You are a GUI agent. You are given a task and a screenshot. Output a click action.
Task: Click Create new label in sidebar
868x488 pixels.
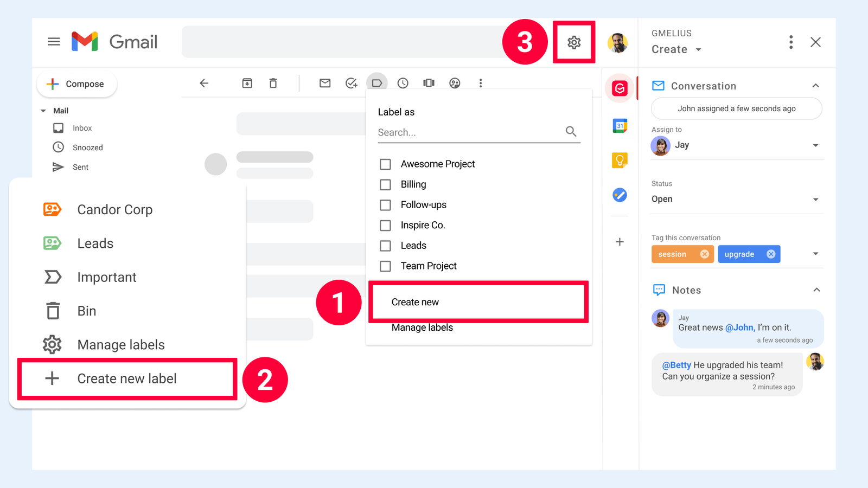click(x=126, y=378)
